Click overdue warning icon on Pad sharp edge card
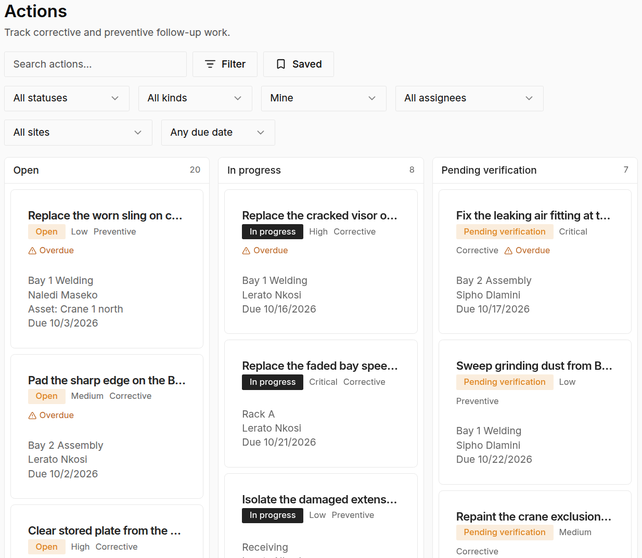This screenshot has height=558, width=642. coord(32,416)
